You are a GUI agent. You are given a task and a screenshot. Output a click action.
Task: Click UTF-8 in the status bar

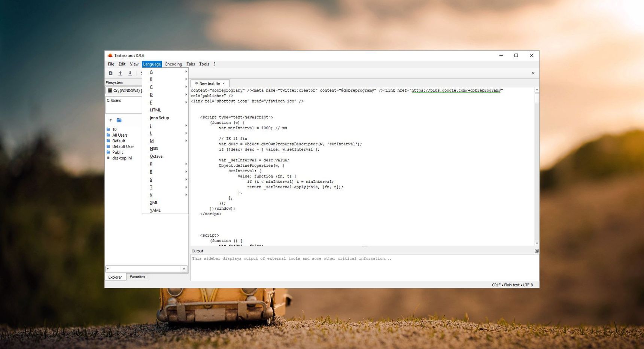click(528, 285)
